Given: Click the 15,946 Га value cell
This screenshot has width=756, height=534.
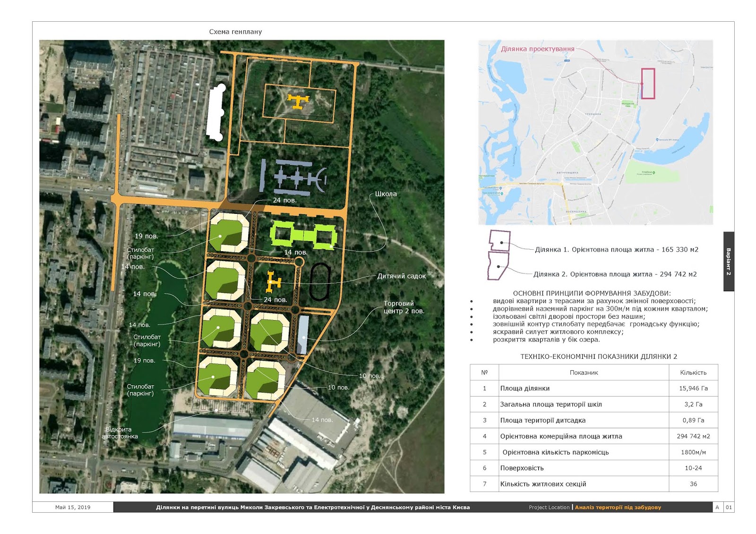Looking at the screenshot, I should [x=693, y=389].
